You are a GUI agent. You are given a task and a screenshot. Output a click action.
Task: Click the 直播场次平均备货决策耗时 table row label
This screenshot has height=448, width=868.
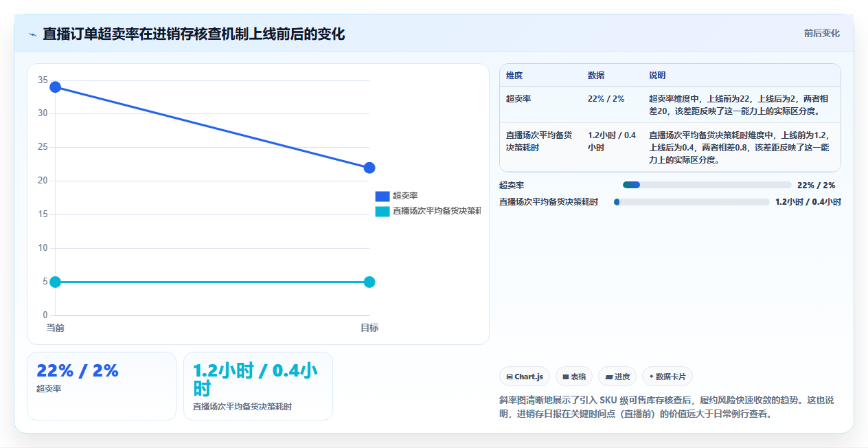coord(539,141)
